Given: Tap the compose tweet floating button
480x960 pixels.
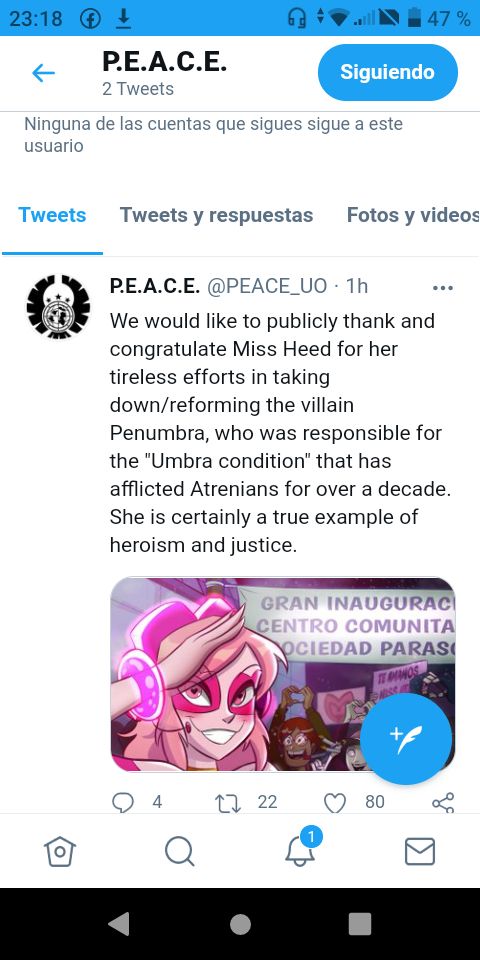Looking at the screenshot, I should 407,739.
